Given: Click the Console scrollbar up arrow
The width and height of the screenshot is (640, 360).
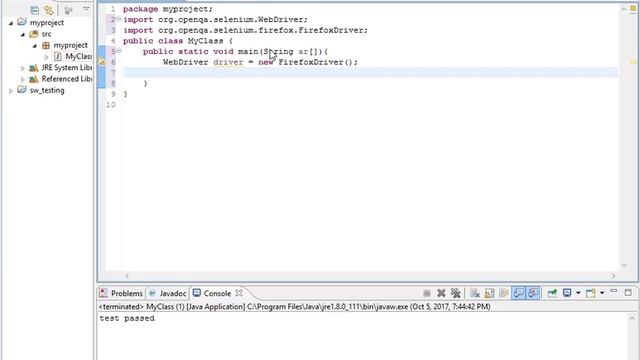Looking at the screenshot, I should click(x=632, y=318).
